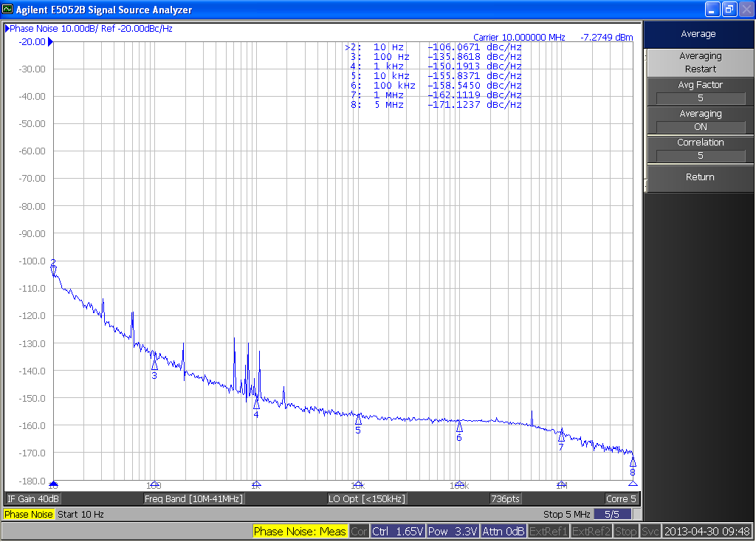756x542 pixels.
Task: Click the Avg Factor value field
Action: coord(700,98)
